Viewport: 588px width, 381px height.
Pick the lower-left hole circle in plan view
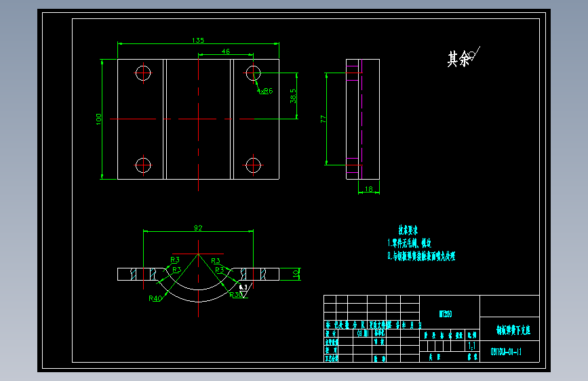click(x=143, y=165)
